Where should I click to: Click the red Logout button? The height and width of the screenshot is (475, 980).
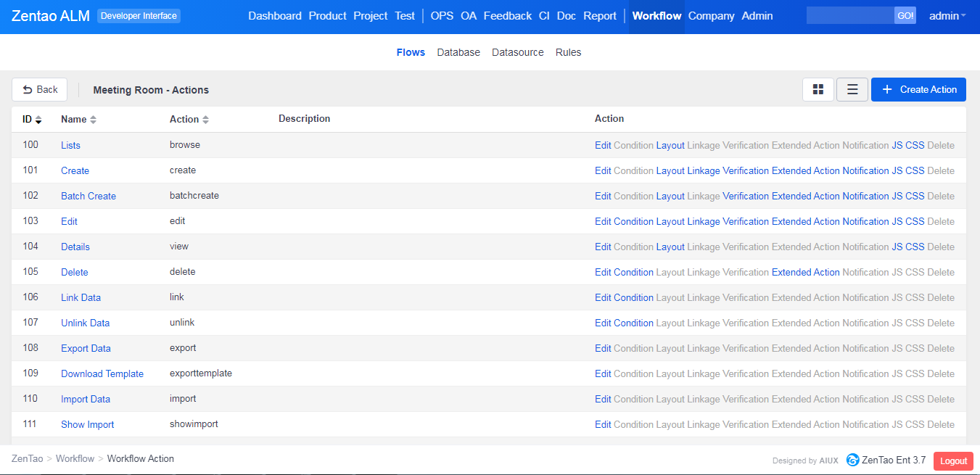pyautogui.click(x=953, y=461)
